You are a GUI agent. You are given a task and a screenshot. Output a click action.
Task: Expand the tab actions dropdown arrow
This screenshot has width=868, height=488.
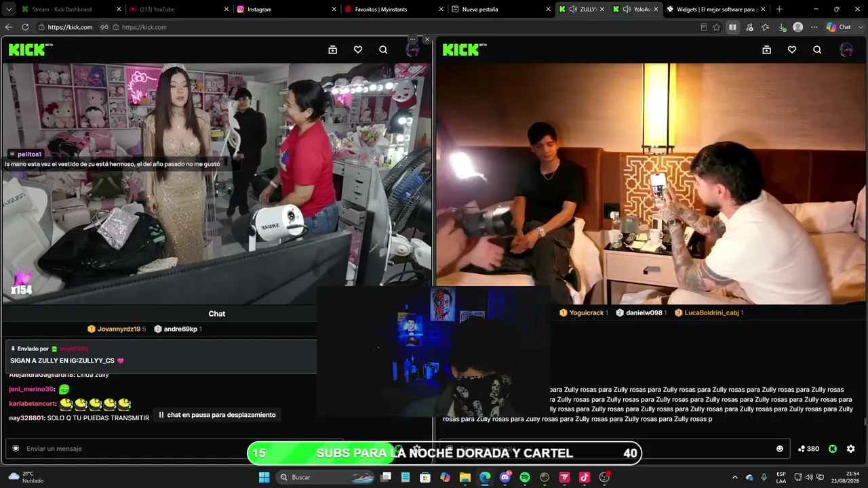tap(9, 9)
